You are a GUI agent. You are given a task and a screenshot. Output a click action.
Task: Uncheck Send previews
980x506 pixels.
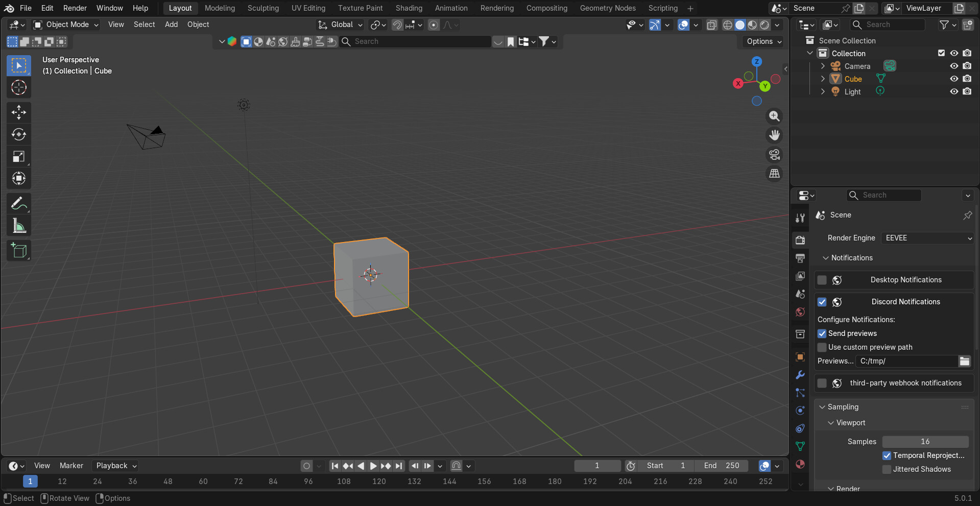point(822,333)
